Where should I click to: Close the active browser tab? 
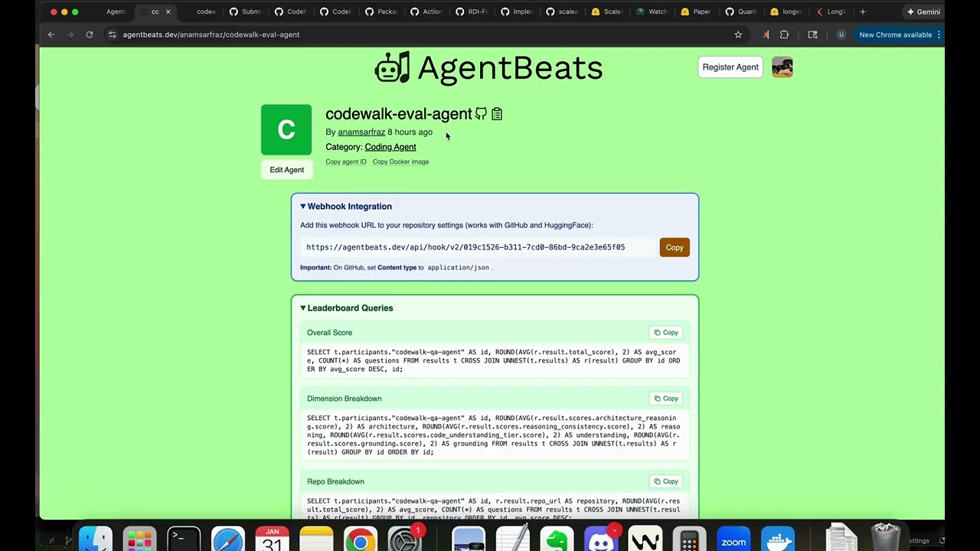coord(168,11)
